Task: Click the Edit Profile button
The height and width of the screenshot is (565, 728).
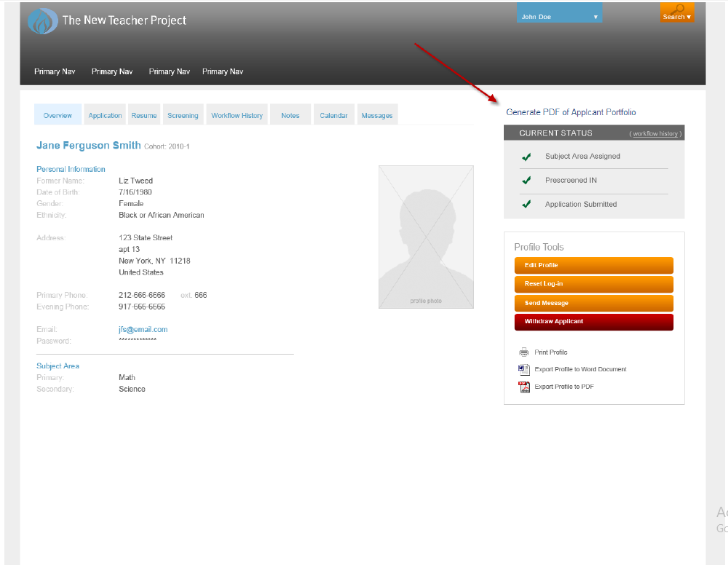Action: 594,266
